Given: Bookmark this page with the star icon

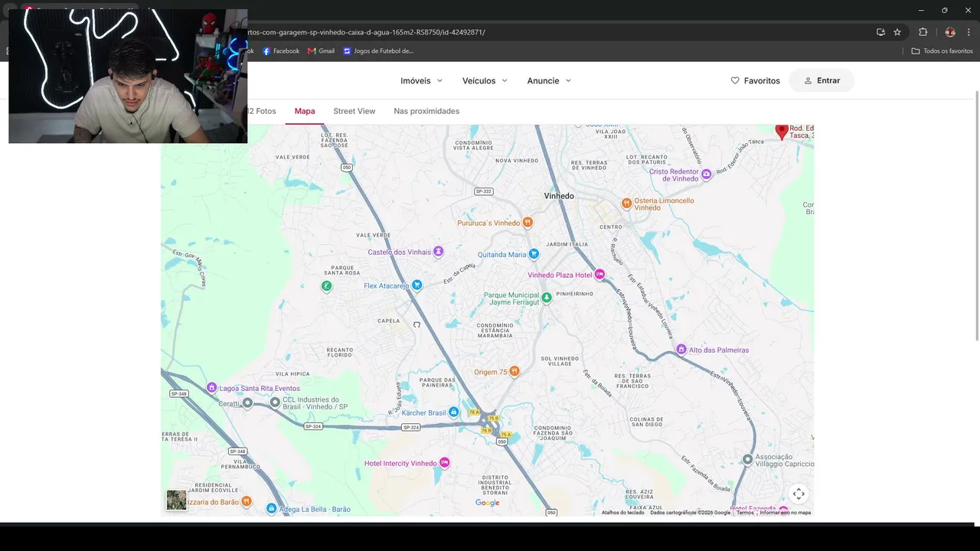Looking at the screenshot, I should [897, 32].
